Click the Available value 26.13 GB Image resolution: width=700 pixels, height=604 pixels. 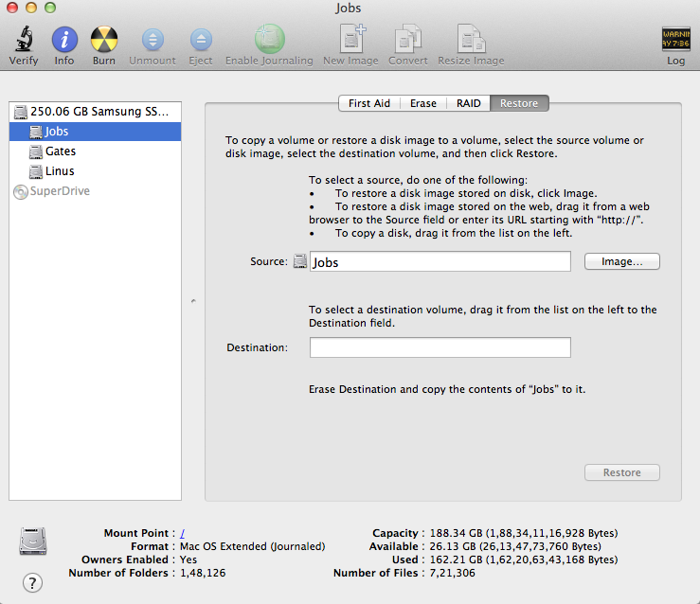pyautogui.click(x=515, y=546)
